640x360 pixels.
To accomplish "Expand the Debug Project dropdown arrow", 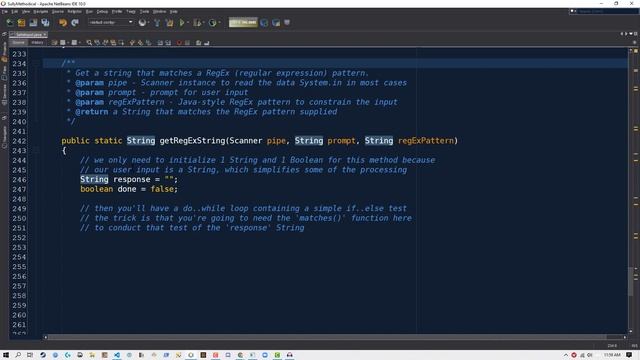I will (204, 23).
